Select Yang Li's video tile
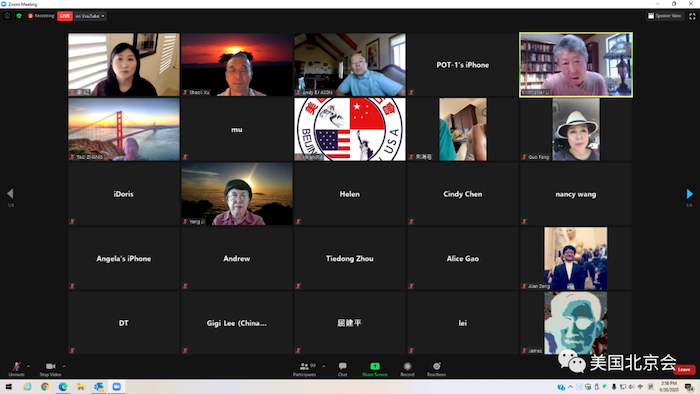700x394 pixels. pos(237,194)
